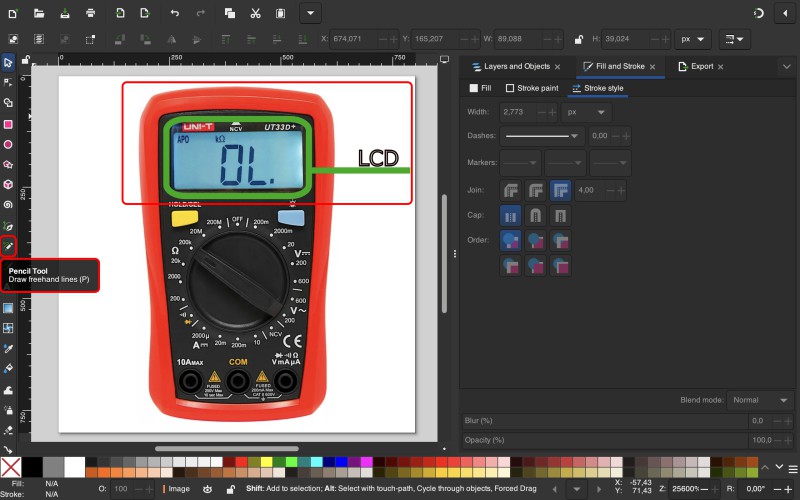The width and height of the screenshot is (800, 500).
Task: Click the Import file icon
Action: [x=120, y=13]
